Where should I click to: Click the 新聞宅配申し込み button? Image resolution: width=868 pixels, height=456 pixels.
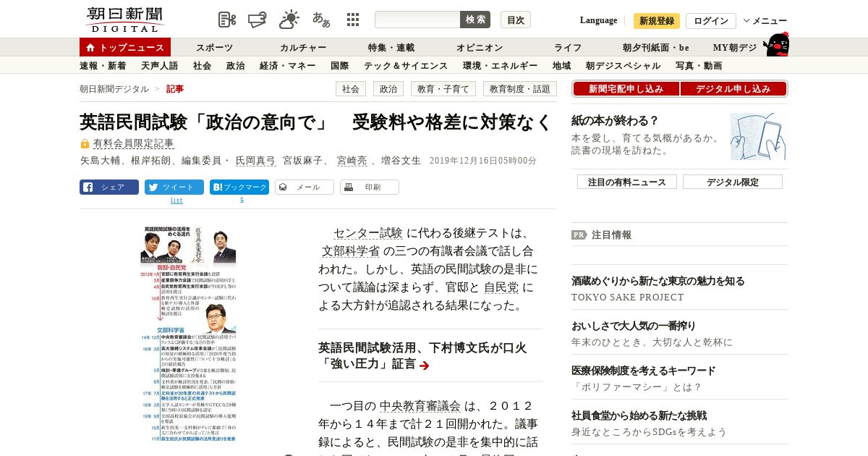(626, 89)
